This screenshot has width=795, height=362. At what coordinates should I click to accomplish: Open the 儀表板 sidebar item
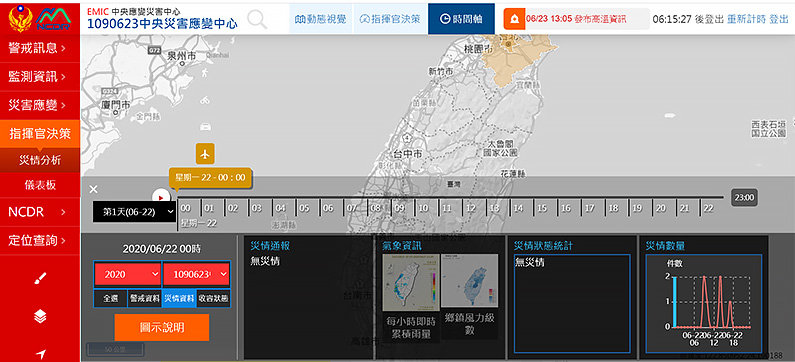click(40, 186)
